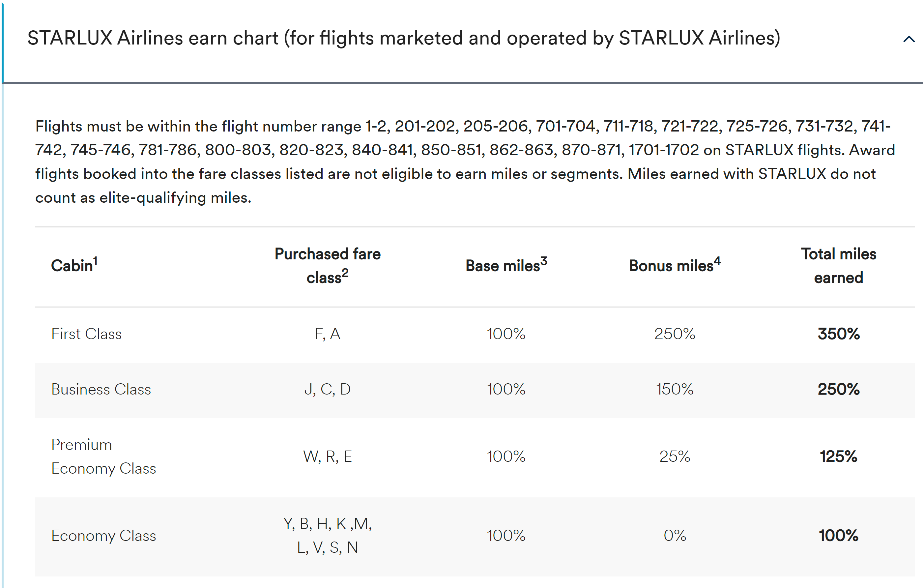
Task: Click the Total miles earned header
Action: tap(838, 266)
